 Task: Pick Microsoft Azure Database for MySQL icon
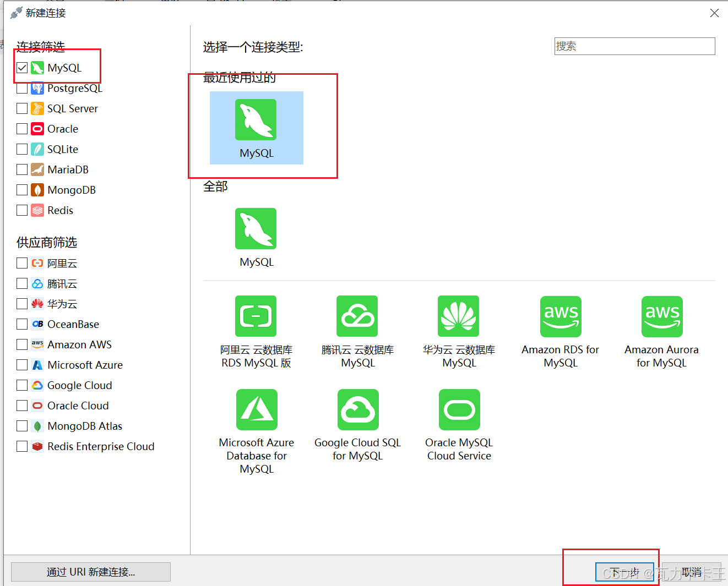tap(257, 409)
